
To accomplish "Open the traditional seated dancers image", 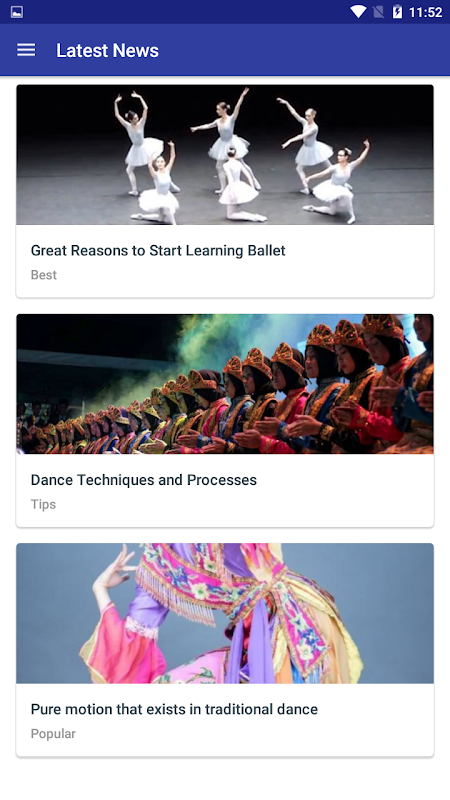I will (x=225, y=384).
